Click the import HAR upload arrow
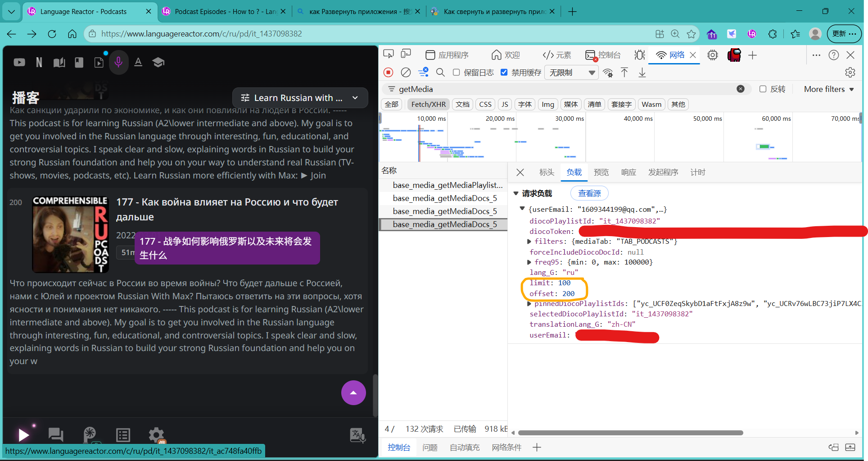 click(x=624, y=72)
